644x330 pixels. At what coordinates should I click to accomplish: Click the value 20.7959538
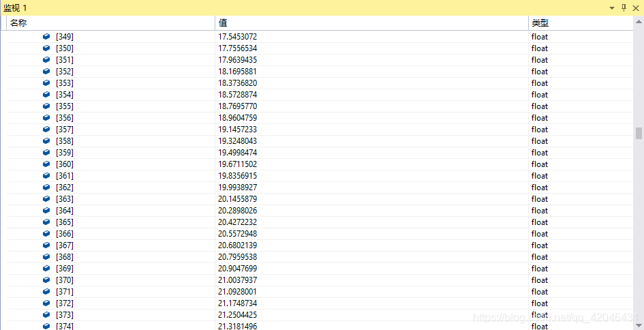coord(237,257)
